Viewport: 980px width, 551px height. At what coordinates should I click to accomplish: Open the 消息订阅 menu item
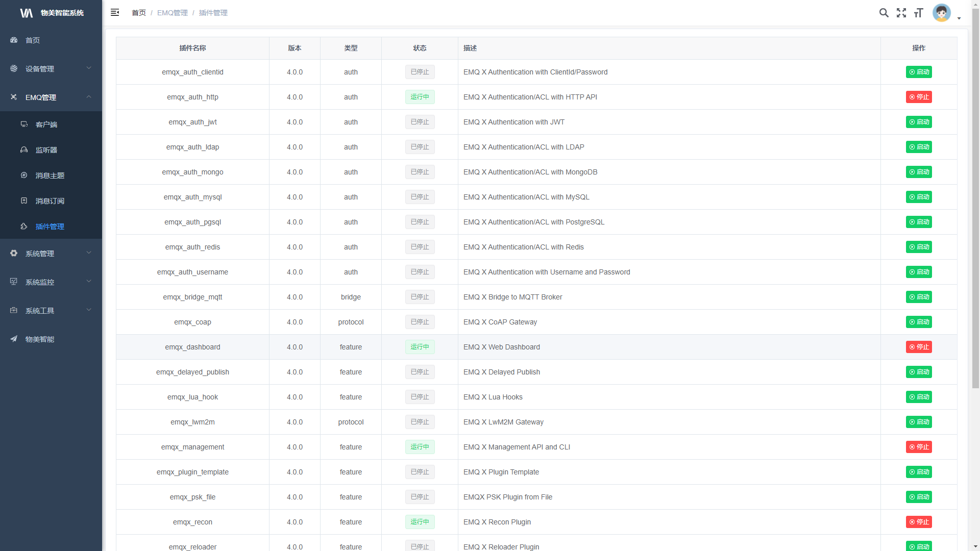(x=50, y=201)
